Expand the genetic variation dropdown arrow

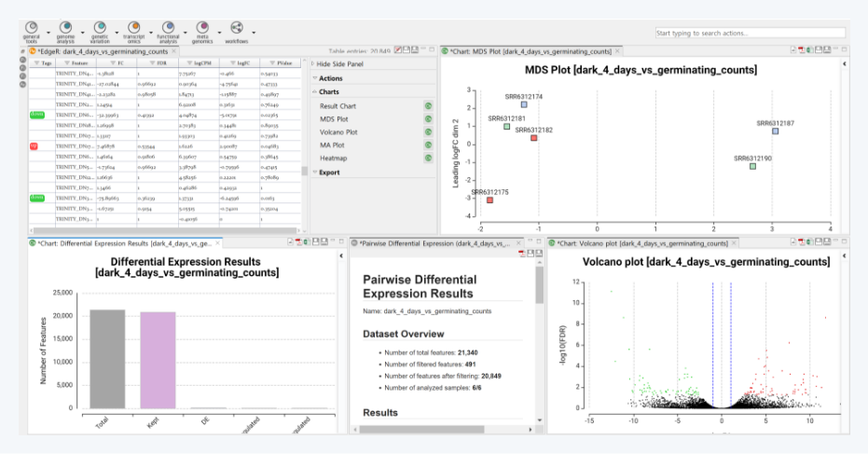[x=117, y=33]
